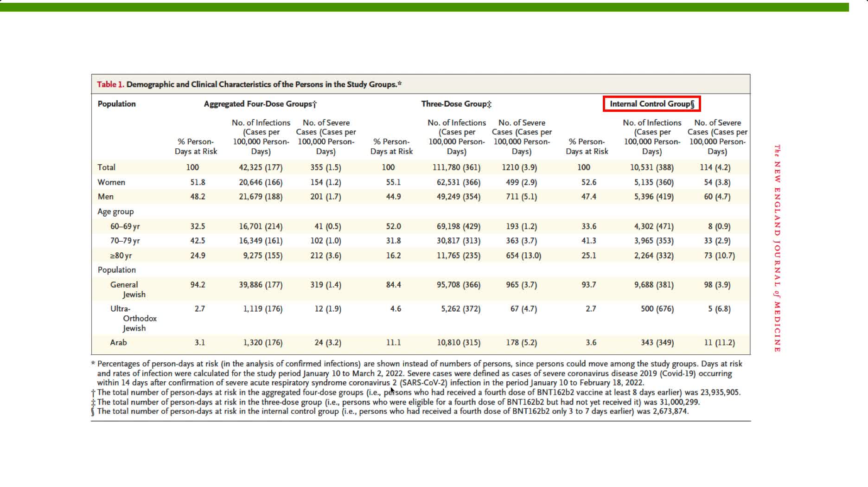This screenshot has height=487, width=868.
Task: Click the value '73 (10.7)'
Action: coord(719,256)
